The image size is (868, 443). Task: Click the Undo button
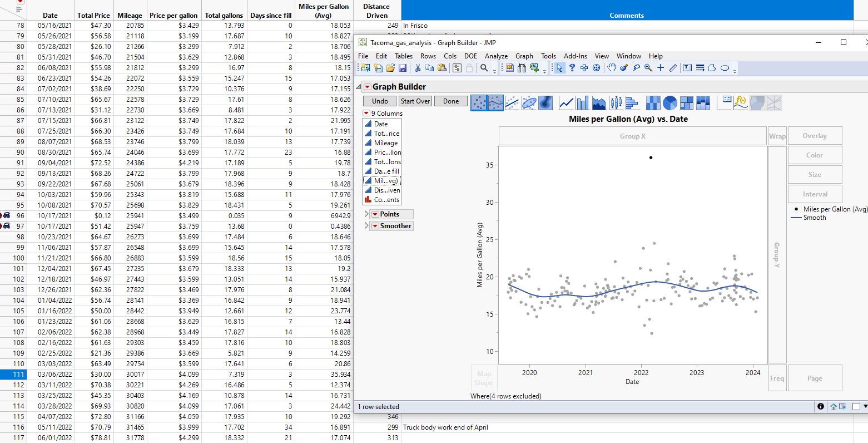[380, 101]
